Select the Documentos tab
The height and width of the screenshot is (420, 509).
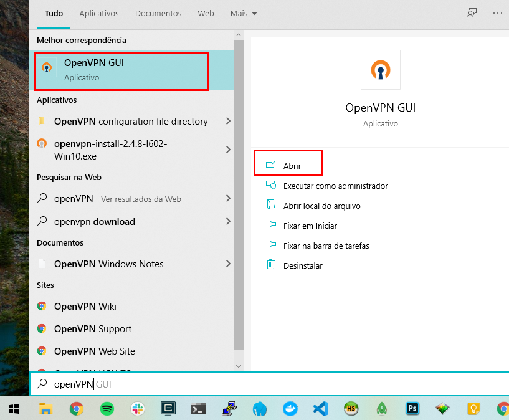coord(158,13)
